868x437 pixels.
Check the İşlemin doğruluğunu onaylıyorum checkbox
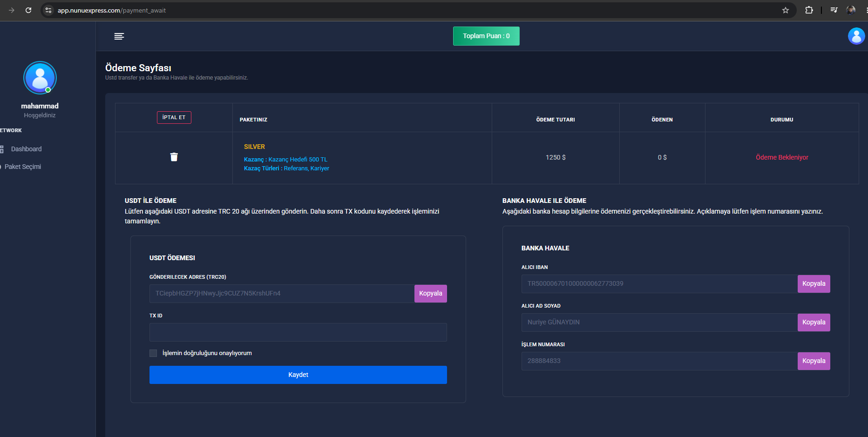point(153,353)
